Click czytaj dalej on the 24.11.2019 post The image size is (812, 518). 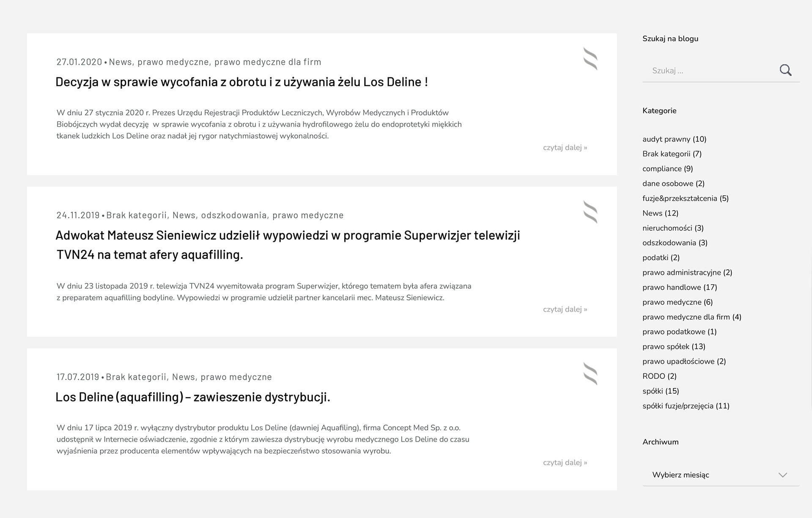point(565,310)
